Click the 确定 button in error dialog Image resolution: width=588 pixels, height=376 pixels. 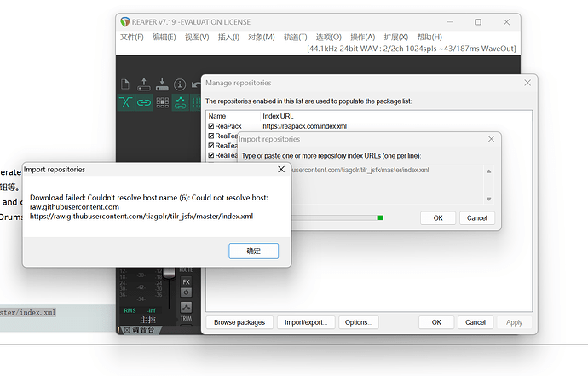coord(253,251)
